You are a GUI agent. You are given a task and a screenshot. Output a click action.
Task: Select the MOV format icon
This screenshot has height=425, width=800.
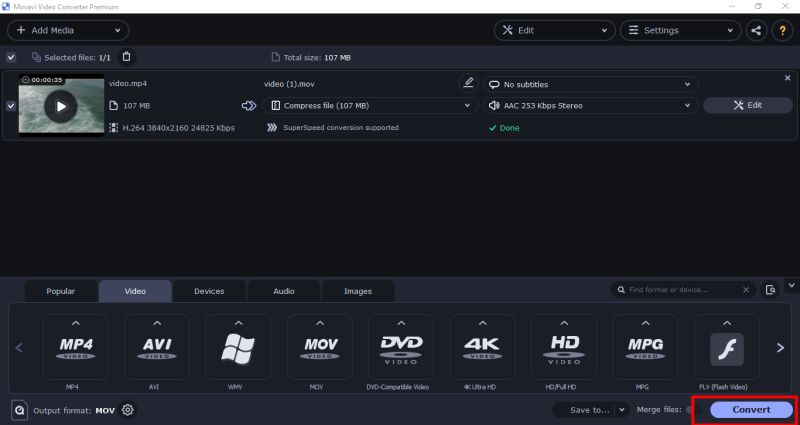320,347
